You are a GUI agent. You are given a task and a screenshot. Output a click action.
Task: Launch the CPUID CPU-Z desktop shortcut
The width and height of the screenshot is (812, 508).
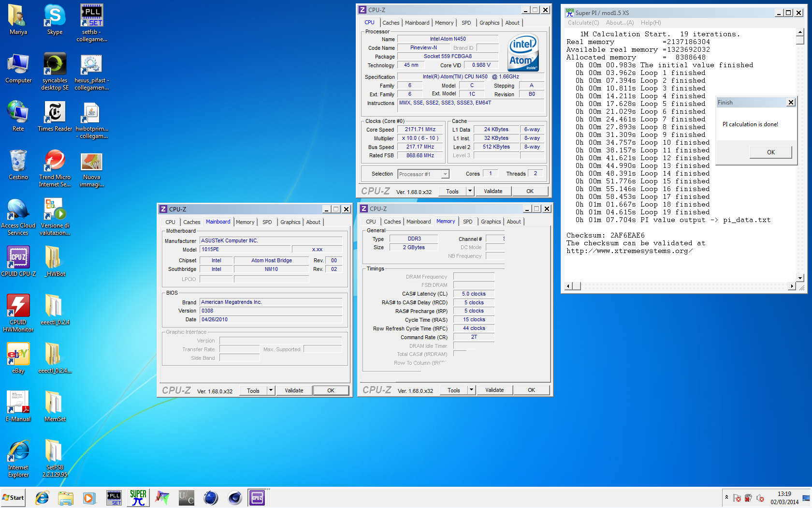tap(18, 261)
